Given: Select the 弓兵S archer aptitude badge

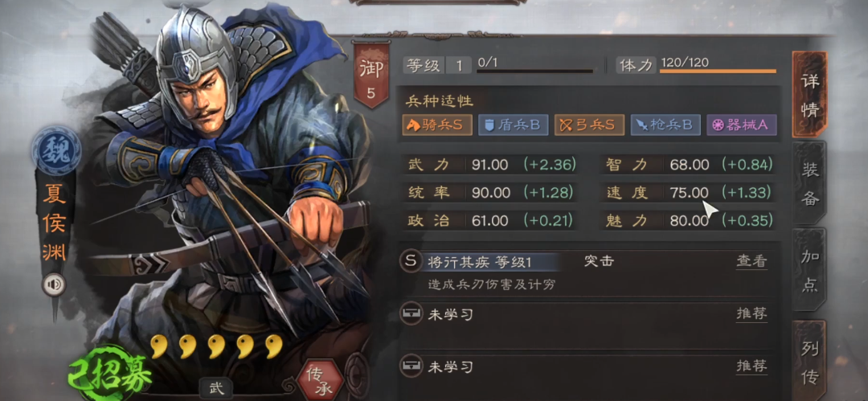Looking at the screenshot, I should [590, 125].
